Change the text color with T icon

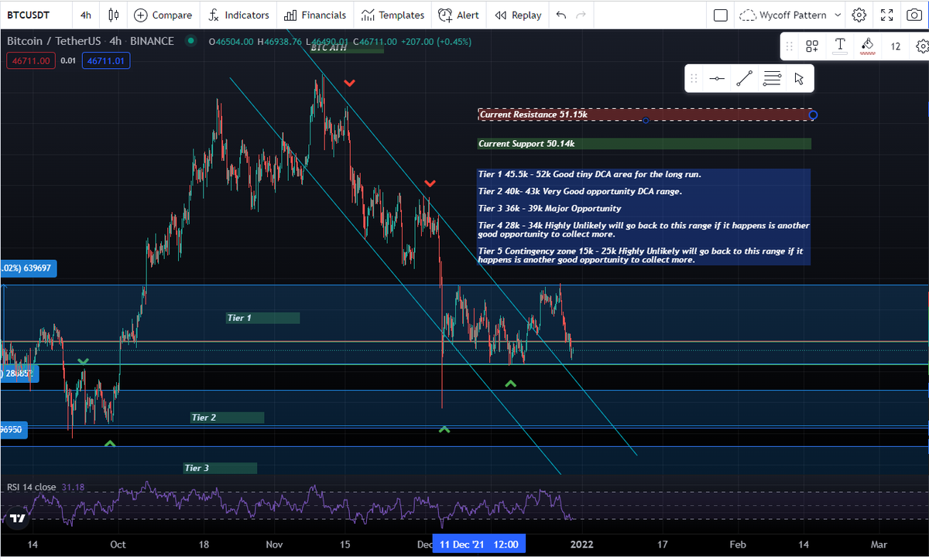pyautogui.click(x=839, y=46)
